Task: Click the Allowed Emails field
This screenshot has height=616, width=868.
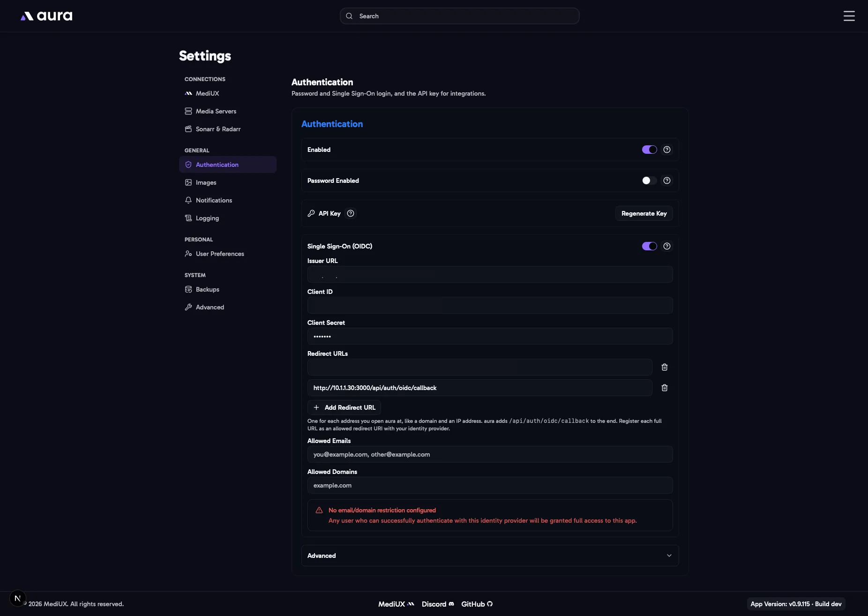Action: click(x=490, y=454)
